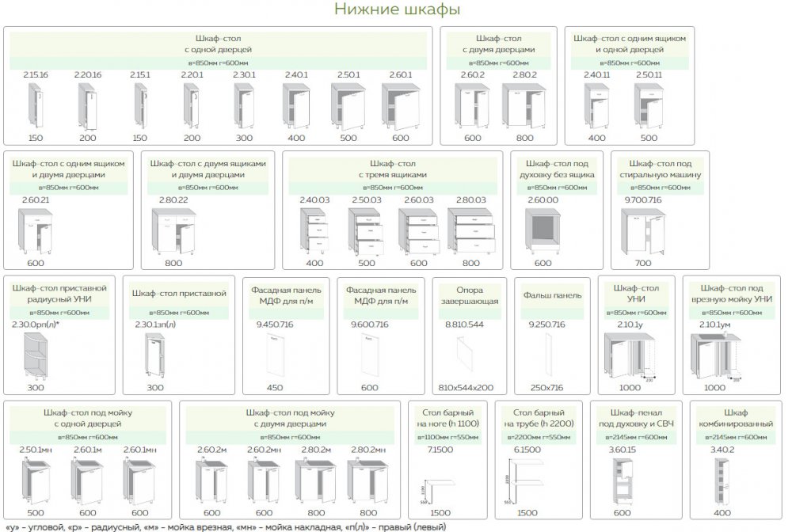The image size is (792, 532).
Task: Click the 2.60.00 oven cabinet image
Action: (x=543, y=231)
